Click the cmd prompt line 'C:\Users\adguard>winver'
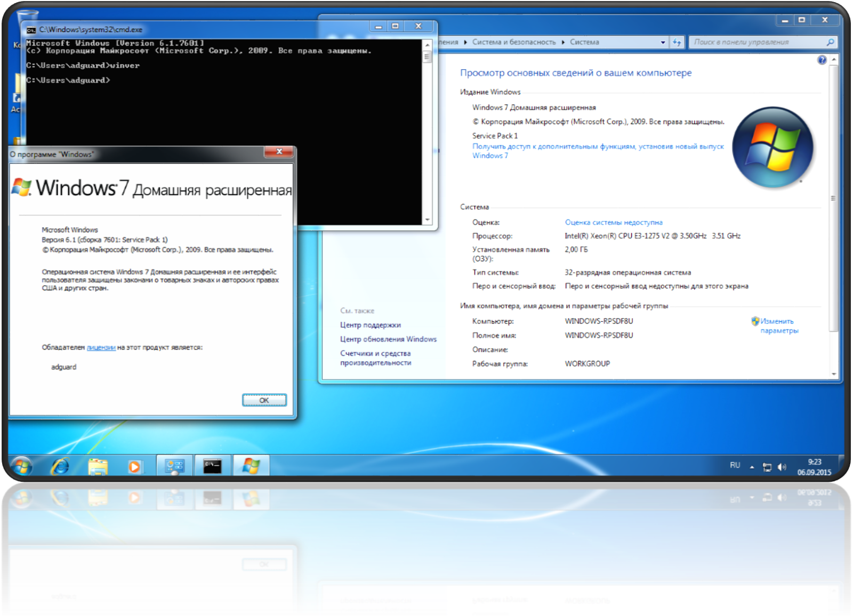 coord(83,66)
